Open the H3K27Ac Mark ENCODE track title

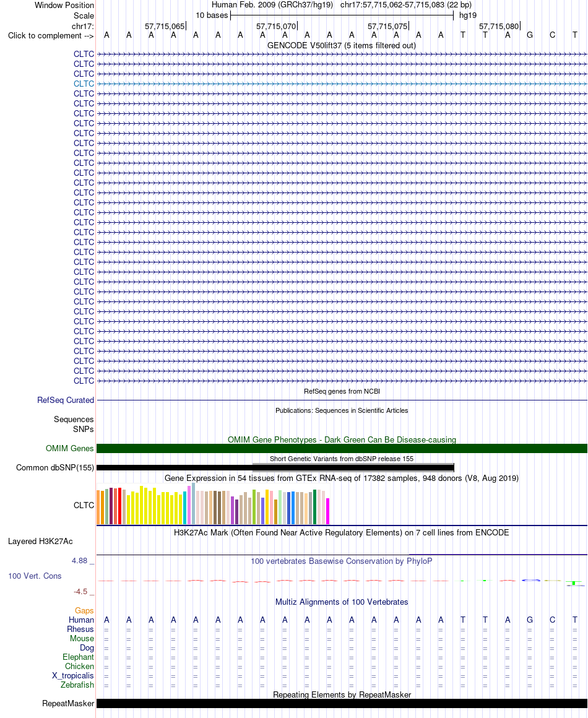[x=342, y=532]
